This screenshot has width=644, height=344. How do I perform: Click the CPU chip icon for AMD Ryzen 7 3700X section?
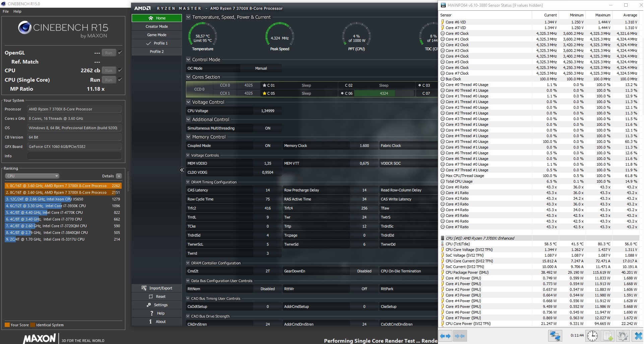(442, 238)
